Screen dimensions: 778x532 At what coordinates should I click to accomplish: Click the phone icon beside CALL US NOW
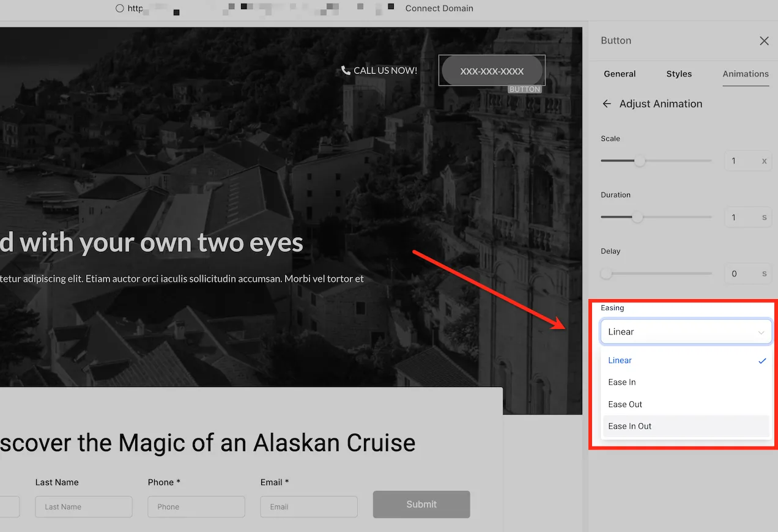346,70
